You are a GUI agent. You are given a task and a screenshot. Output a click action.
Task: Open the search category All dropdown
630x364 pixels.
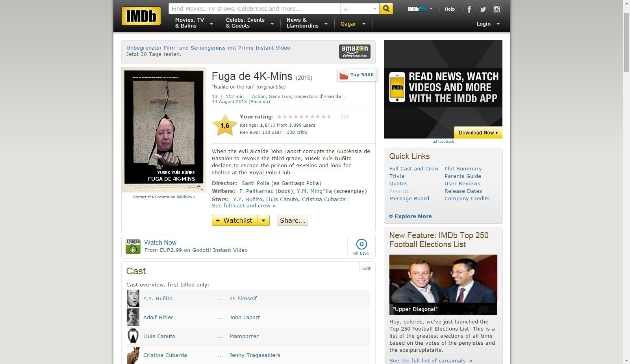[360, 9]
